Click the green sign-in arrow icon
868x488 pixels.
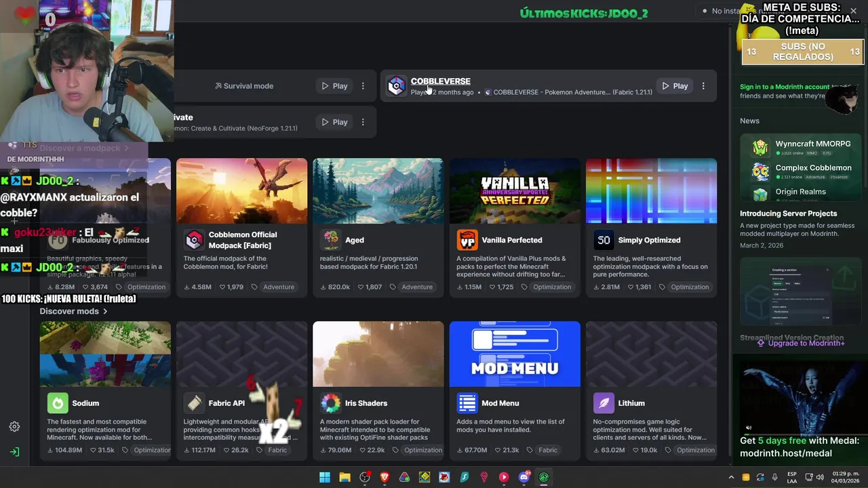click(x=14, y=452)
